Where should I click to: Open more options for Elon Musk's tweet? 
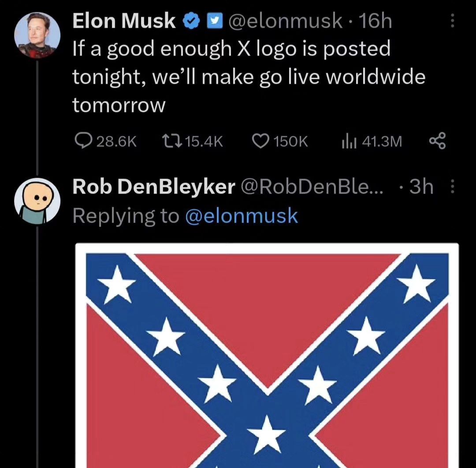452,21
